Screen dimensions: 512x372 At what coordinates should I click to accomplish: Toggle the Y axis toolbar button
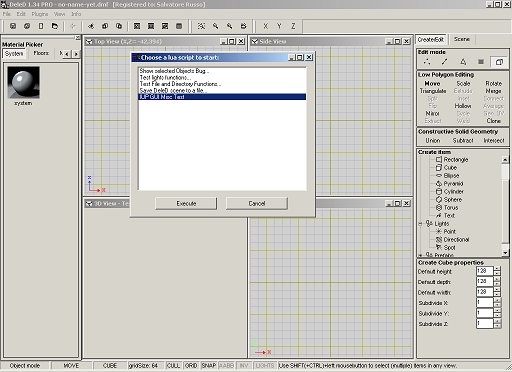point(279,26)
